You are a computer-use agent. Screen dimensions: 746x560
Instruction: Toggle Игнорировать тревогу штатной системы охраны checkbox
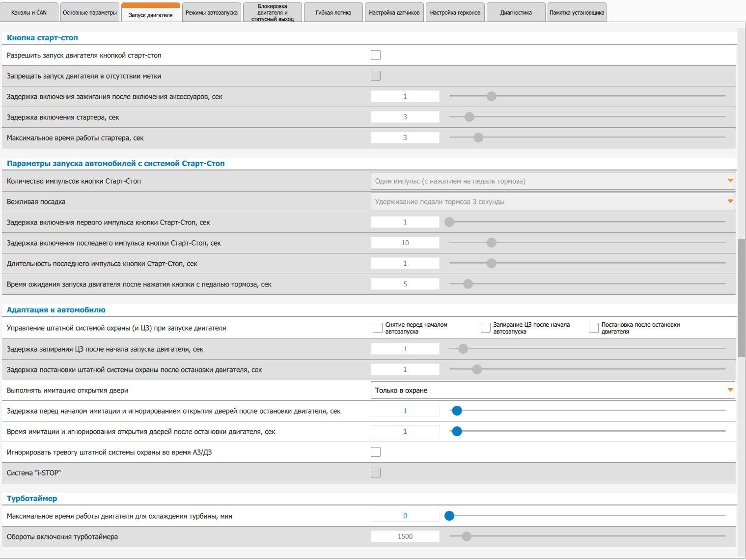376,452
